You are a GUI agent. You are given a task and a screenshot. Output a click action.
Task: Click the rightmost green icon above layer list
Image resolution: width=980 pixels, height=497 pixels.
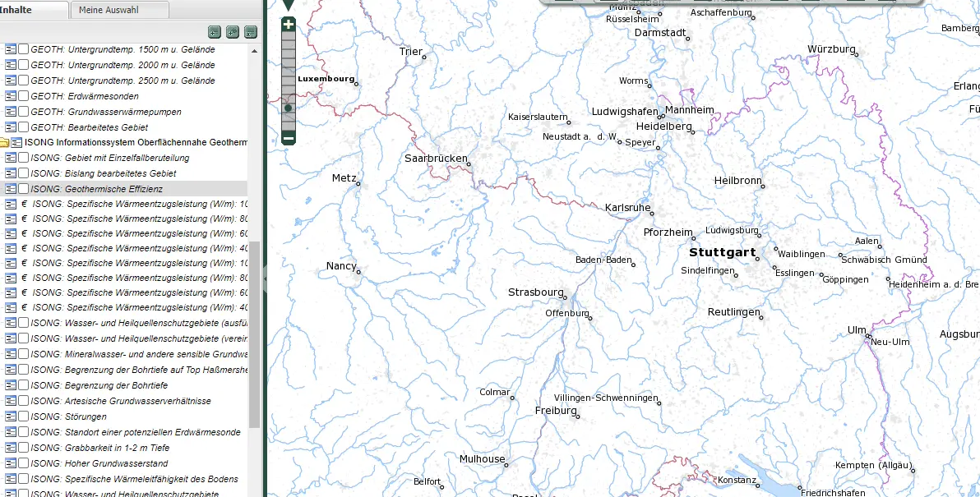coord(251,32)
